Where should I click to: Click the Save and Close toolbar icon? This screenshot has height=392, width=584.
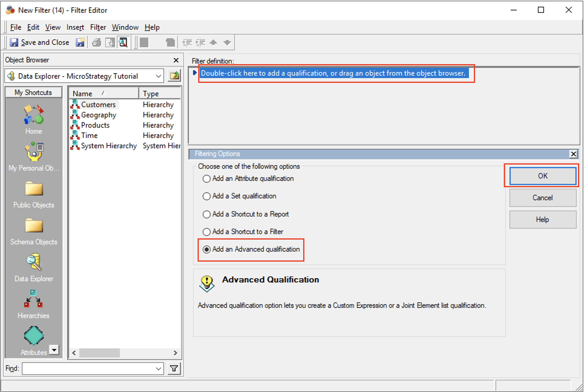coord(14,42)
